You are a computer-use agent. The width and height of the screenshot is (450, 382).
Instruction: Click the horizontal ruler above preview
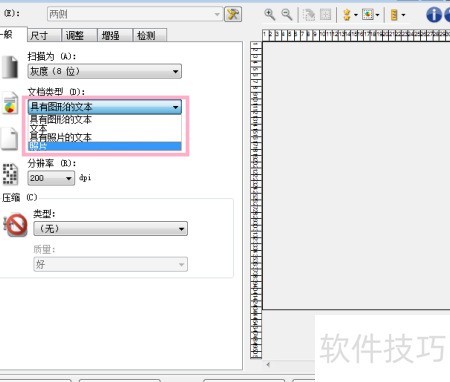[356, 35]
